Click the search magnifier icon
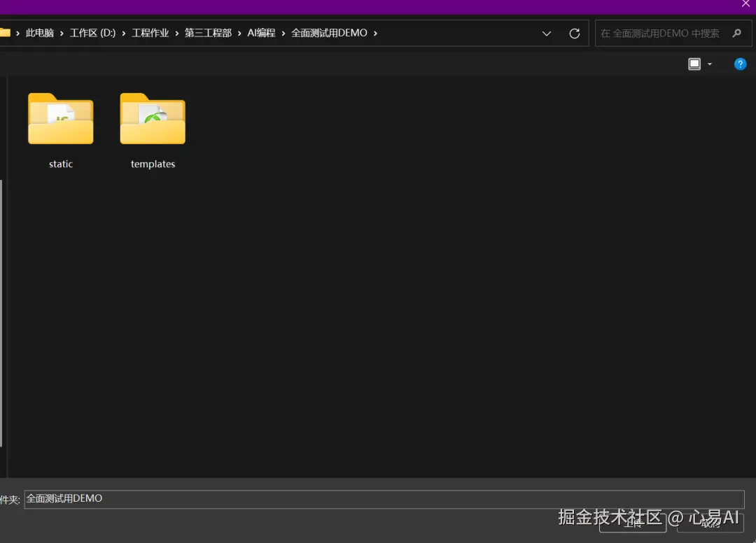This screenshot has height=543, width=756. click(736, 34)
